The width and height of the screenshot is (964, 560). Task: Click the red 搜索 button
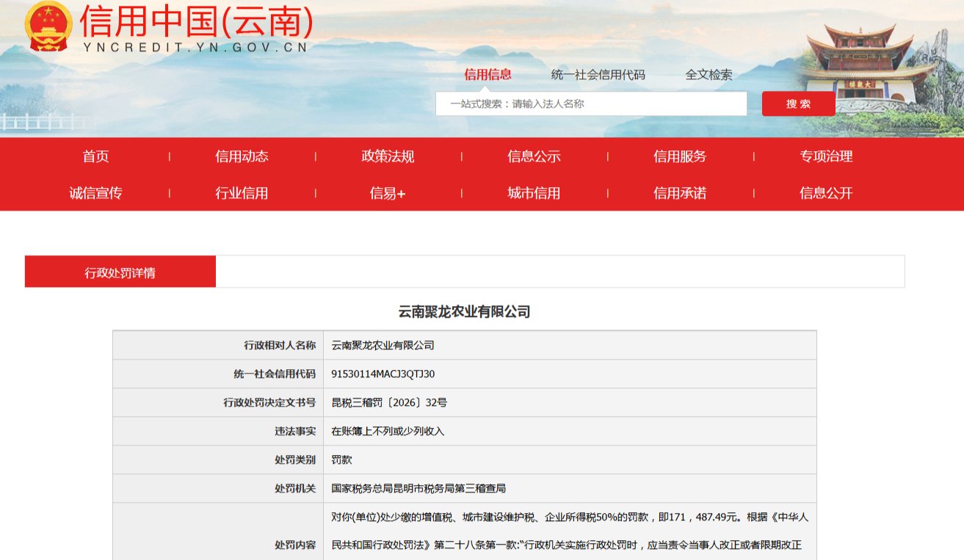point(798,103)
